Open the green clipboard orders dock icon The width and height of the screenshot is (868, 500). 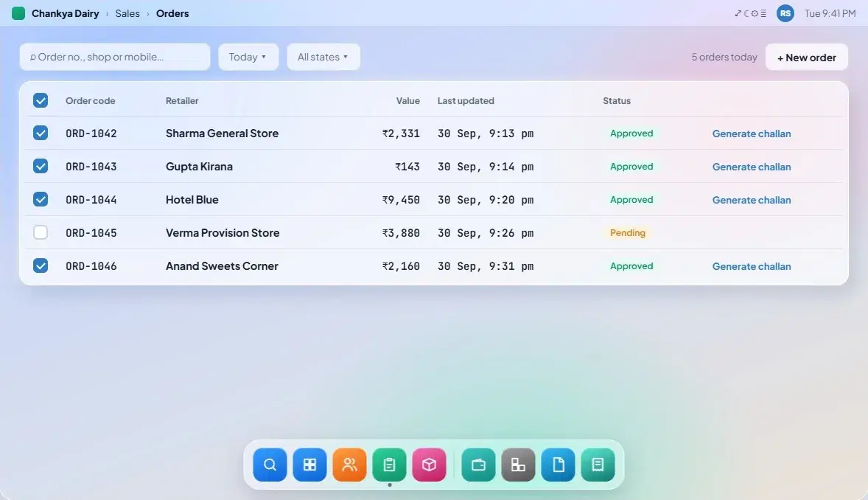390,465
